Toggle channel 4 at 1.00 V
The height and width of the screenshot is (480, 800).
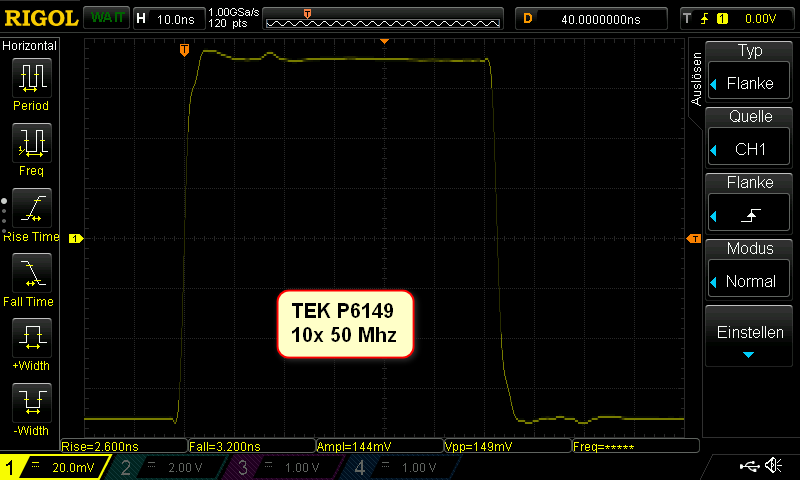[401, 467]
